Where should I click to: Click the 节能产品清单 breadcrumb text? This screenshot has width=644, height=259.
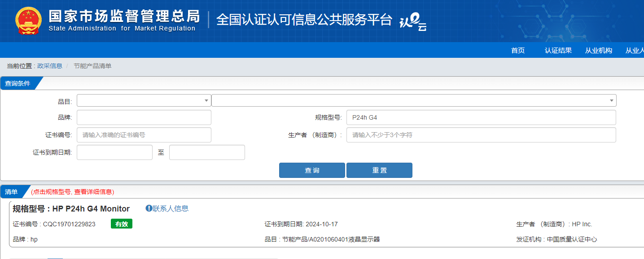(x=92, y=66)
